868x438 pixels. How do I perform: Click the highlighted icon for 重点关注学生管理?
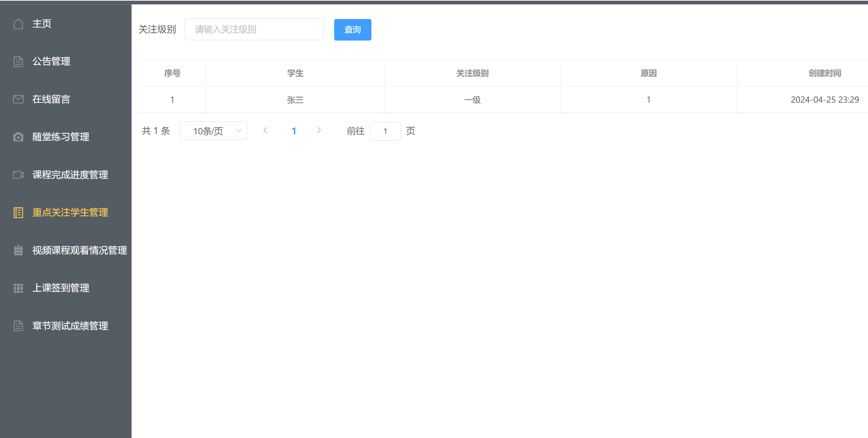pyautogui.click(x=18, y=212)
